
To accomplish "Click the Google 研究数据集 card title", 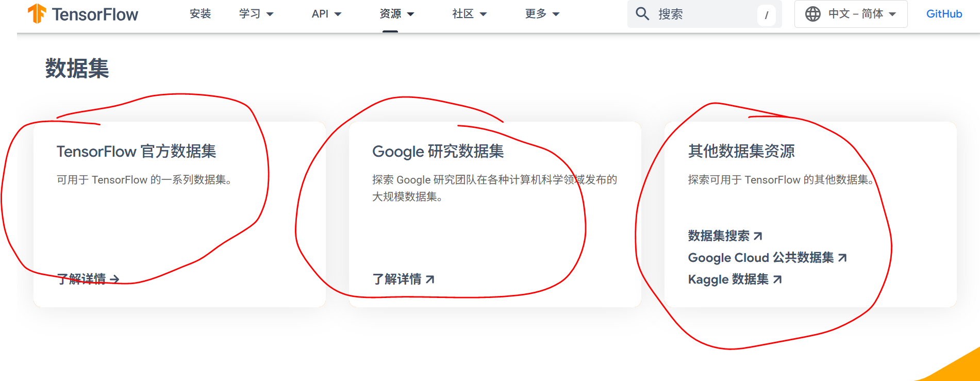I will pyautogui.click(x=438, y=151).
